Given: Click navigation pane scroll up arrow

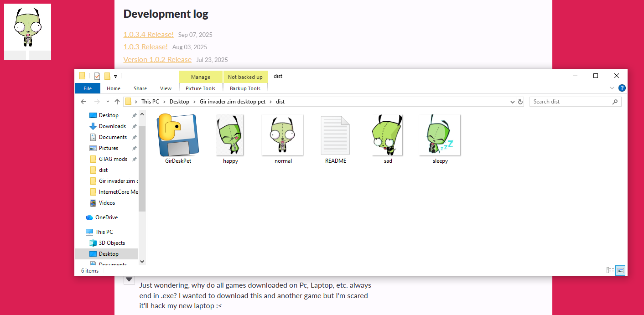Looking at the screenshot, I should pos(142,114).
